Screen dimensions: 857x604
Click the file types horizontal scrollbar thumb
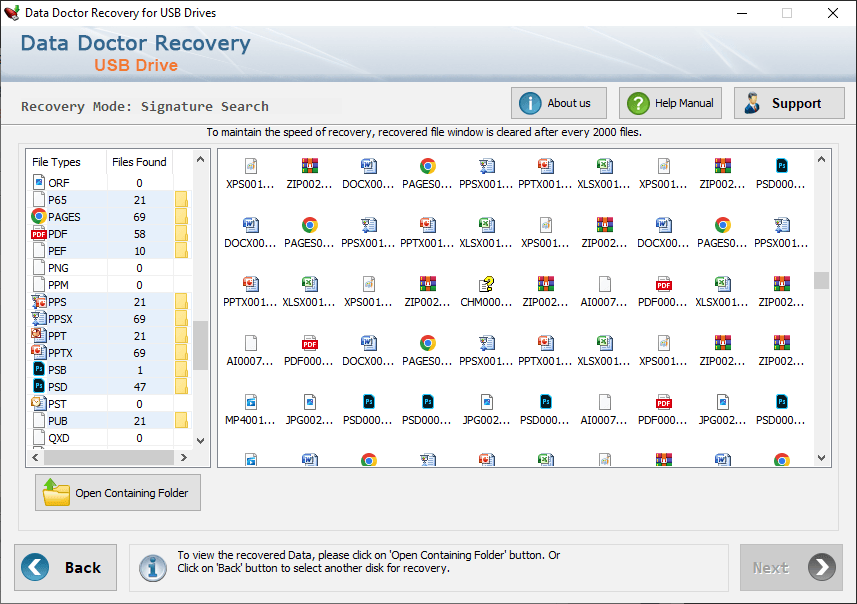click(109, 458)
